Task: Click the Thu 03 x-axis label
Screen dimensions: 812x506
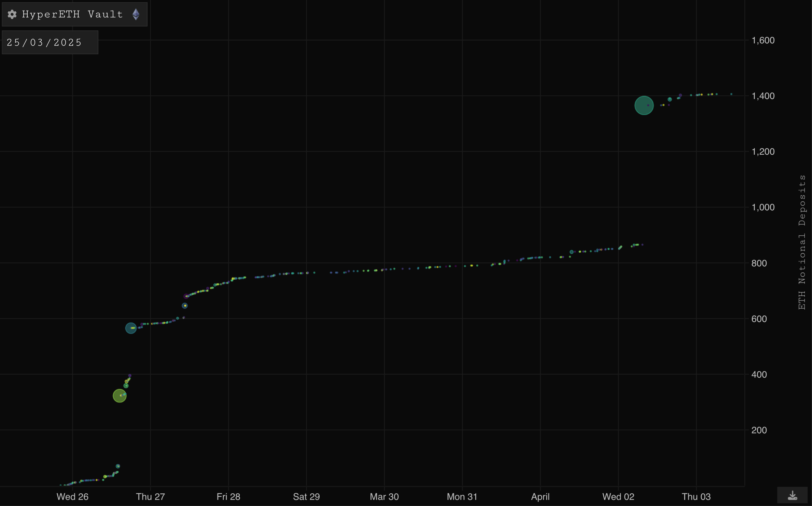Action: point(696,497)
